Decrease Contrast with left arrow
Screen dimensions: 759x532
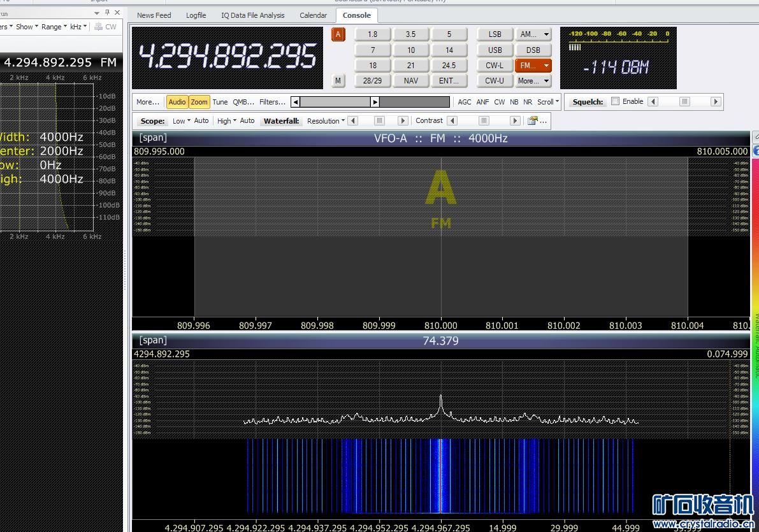pyautogui.click(x=452, y=121)
